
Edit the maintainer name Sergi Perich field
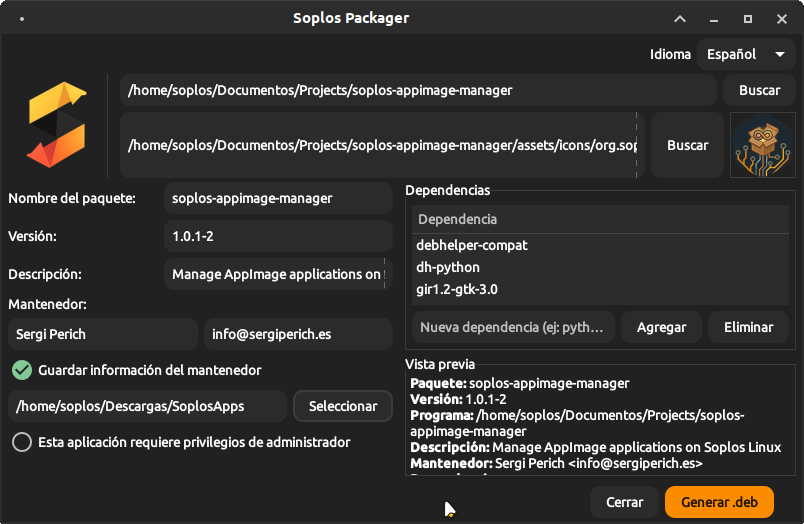tap(103, 334)
